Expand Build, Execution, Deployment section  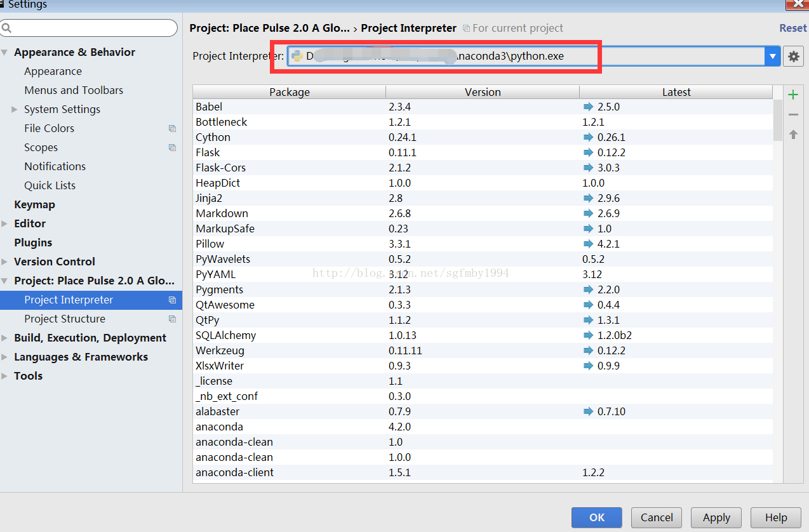pos(5,338)
